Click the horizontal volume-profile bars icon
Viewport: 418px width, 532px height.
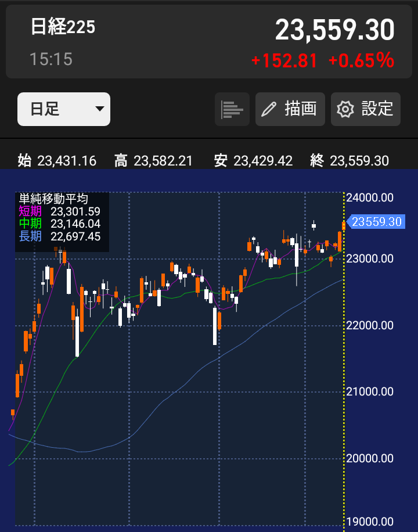pyautogui.click(x=232, y=109)
